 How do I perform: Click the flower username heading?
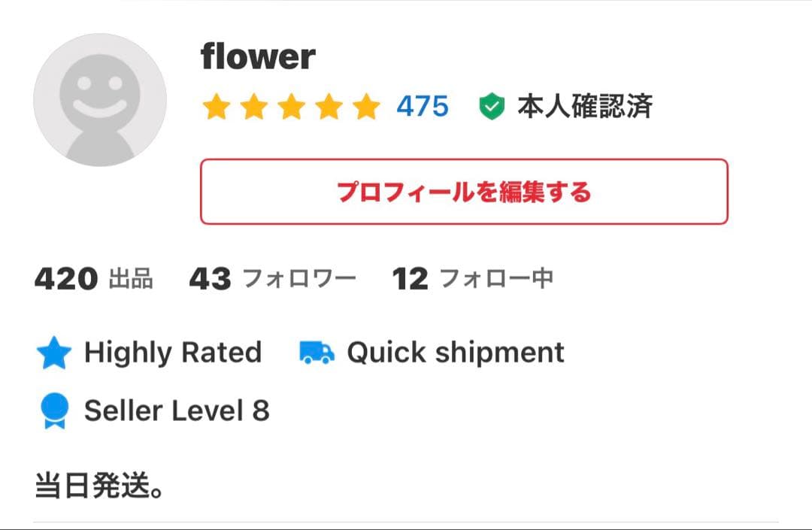tap(258, 57)
